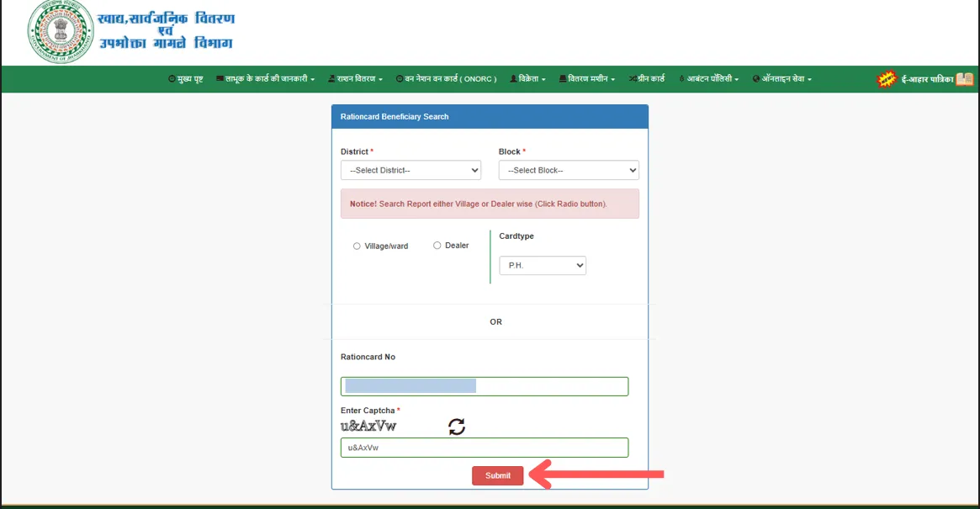
Task: Click the Rationcard No label
Action: [368, 357]
